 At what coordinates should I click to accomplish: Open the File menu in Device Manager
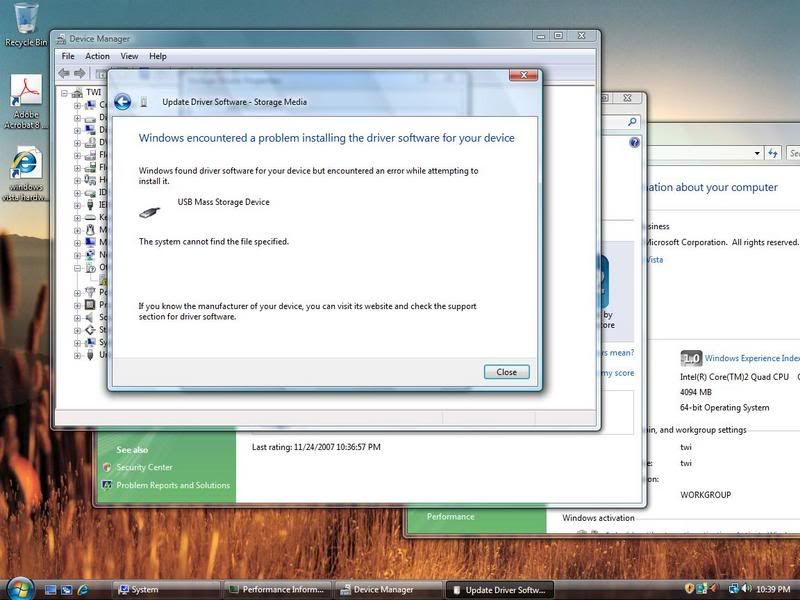[x=68, y=56]
